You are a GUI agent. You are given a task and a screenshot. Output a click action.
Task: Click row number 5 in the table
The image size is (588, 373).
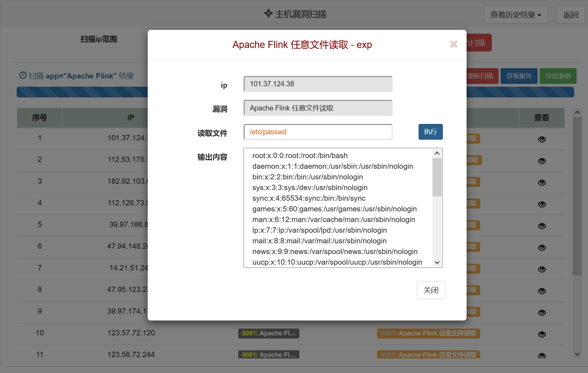pos(40,225)
